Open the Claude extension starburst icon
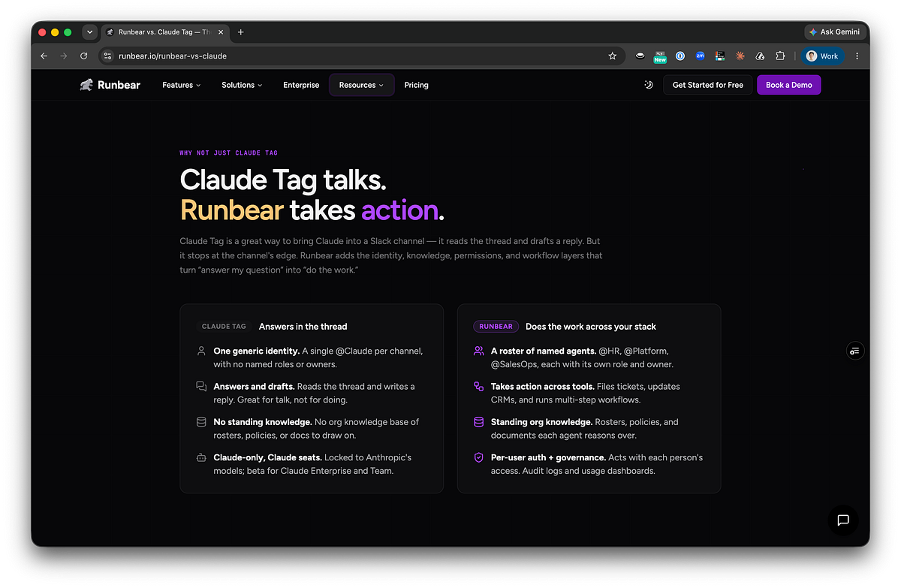901x588 pixels. click(740, 56)
